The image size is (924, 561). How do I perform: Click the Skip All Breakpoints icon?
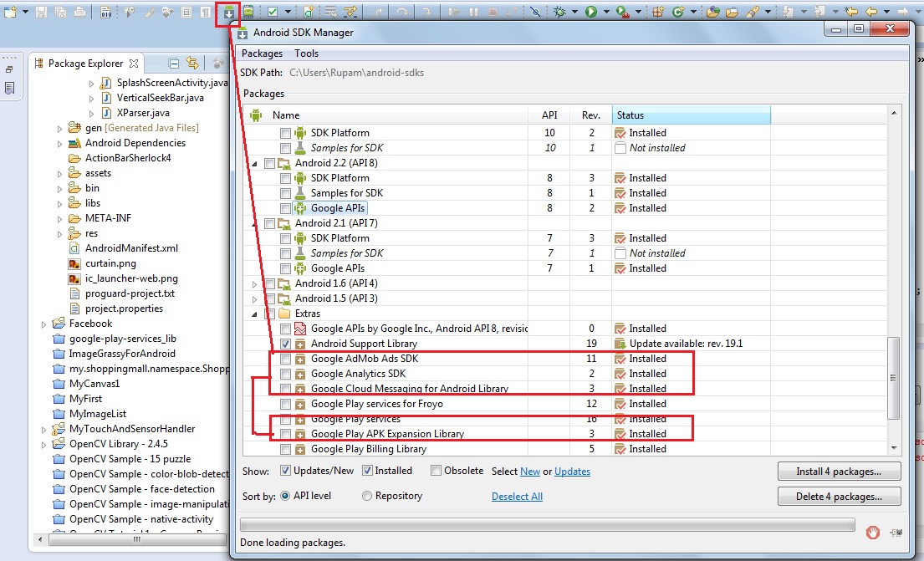(x=535, y=11)
